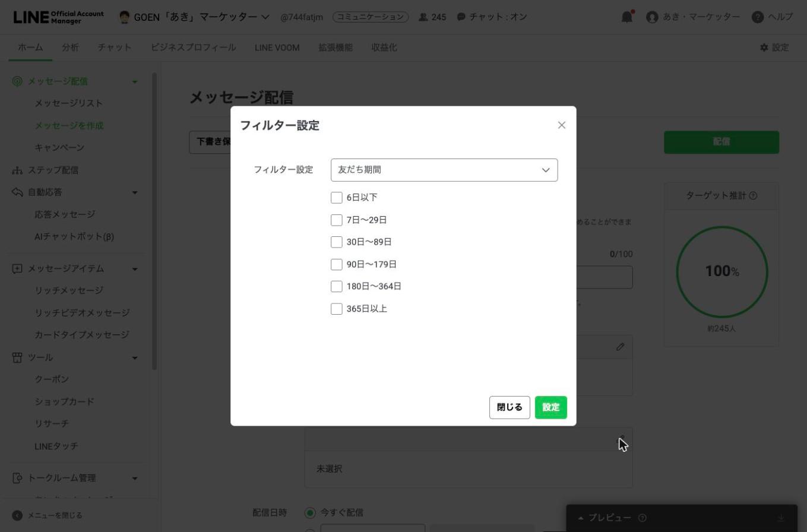Image resolution: width=807 pixels, height=532 pixels.
Task: Click the friends count icon showing 245
Action: [x=423, y=17]
